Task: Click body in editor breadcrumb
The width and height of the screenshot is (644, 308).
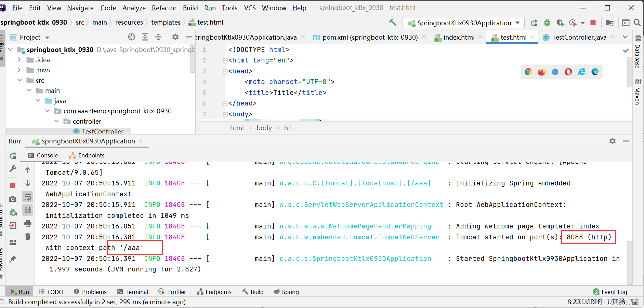Action: click(264, 128)
